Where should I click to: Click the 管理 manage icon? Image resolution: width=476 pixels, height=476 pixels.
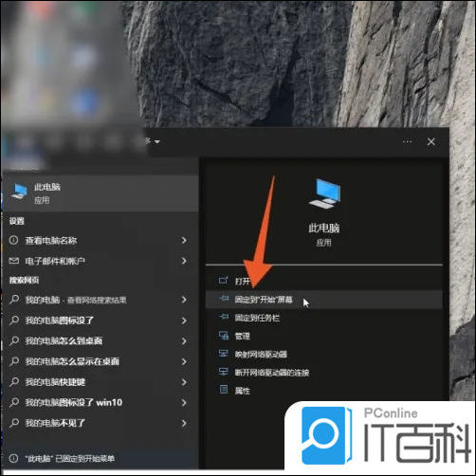point(224,336)
